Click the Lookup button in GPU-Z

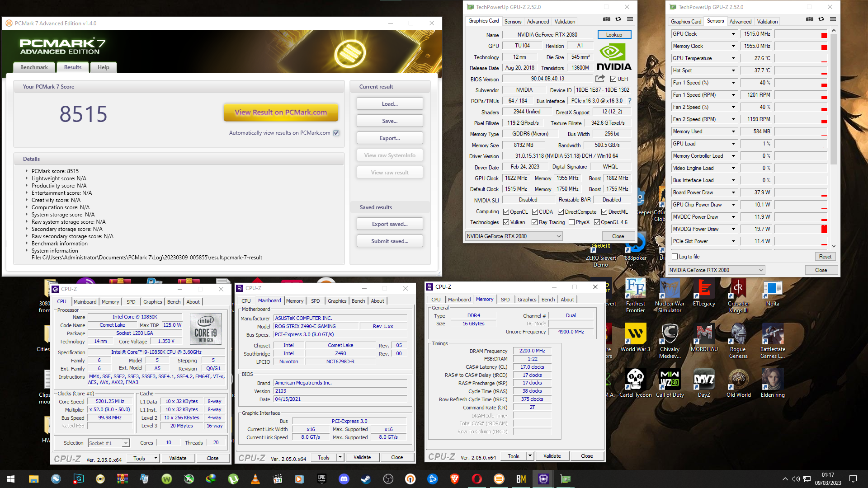tap(614, 34)
